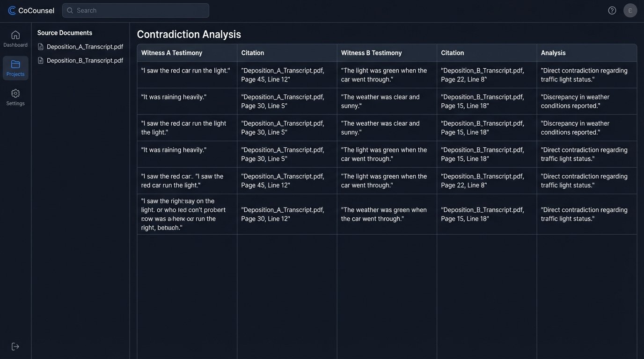
Task: Open the user avatar in top right
Action: tap(630, 10)
